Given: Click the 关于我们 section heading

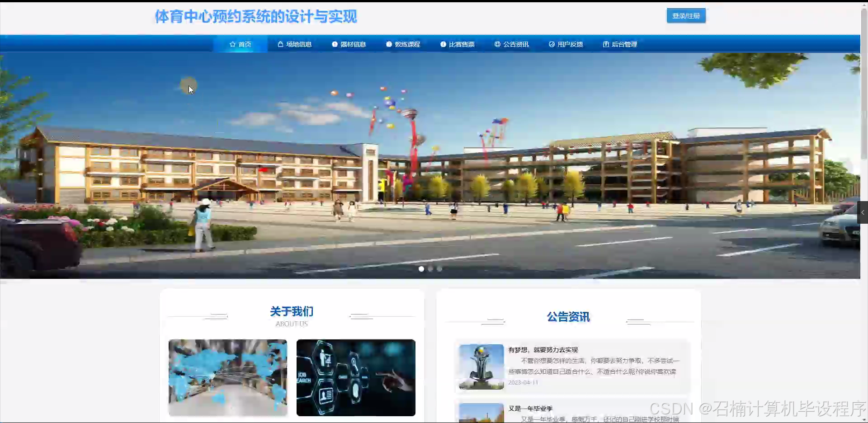Looking at the screenshot, I should (292, 311).
